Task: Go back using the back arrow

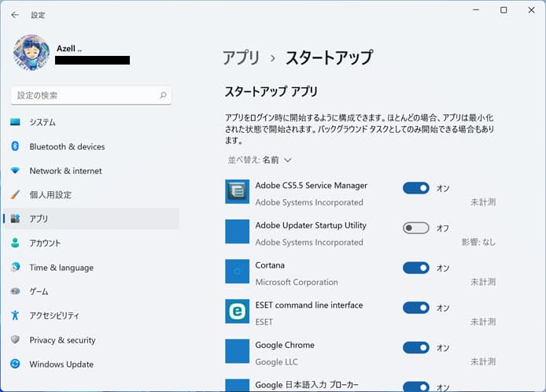Action: click(15, 15)
